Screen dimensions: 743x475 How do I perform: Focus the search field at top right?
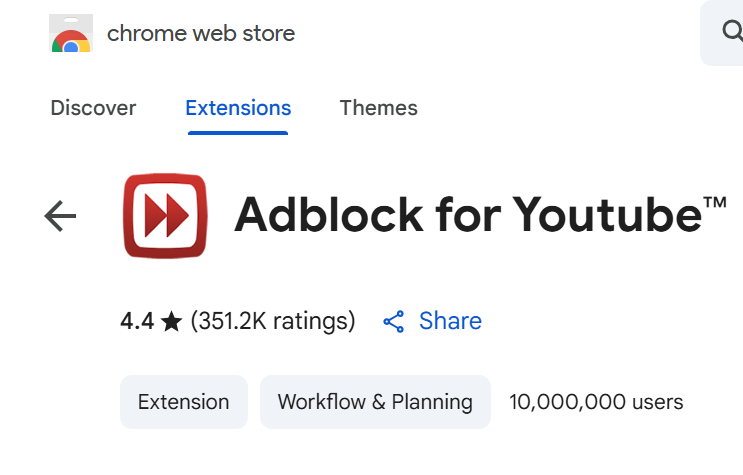point(725,32)
